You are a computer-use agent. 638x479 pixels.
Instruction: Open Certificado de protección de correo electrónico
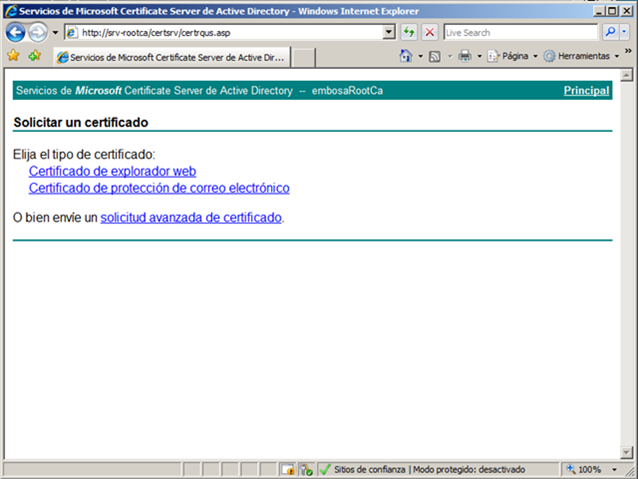[x=159, y=187]
